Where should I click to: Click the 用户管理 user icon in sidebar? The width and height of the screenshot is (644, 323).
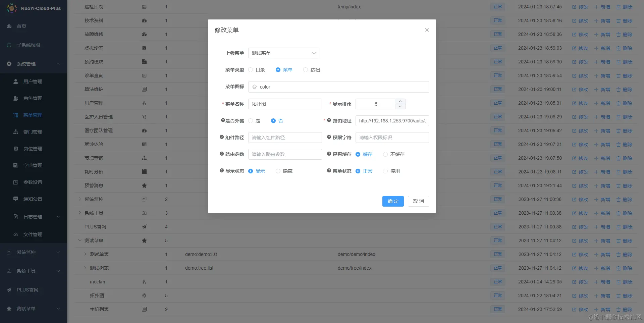(x=16, y=82)
